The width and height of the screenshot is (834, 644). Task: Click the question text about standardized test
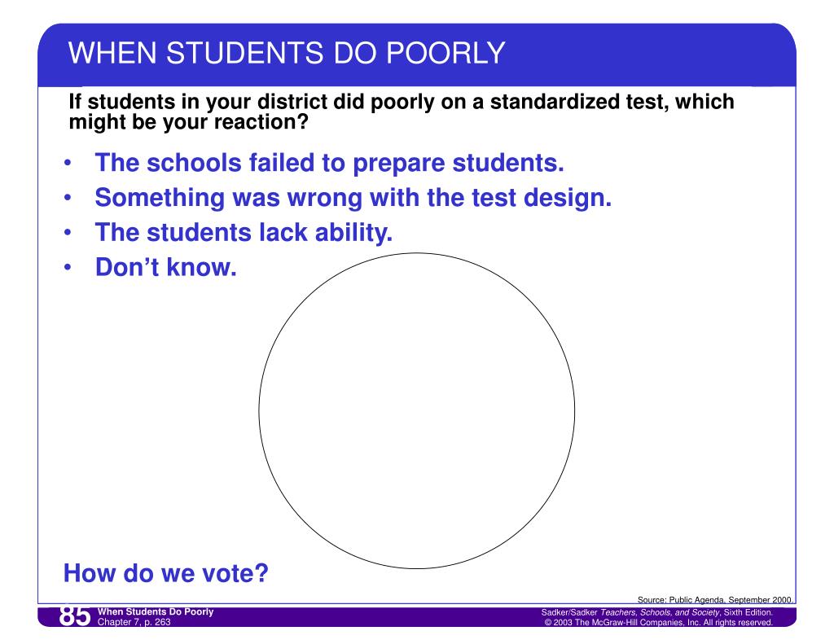click(402, 112)
